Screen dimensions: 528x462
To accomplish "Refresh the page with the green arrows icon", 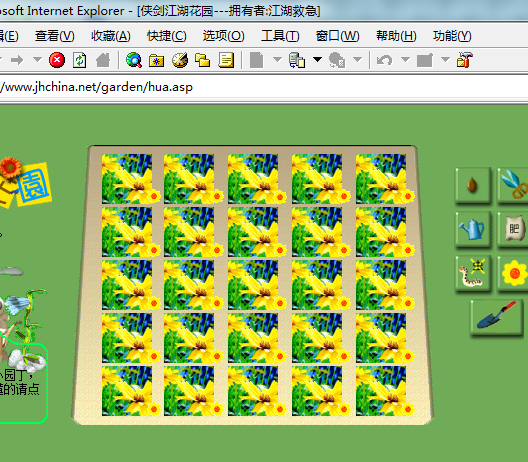I will pyautogui.click(x=80, y=60).
